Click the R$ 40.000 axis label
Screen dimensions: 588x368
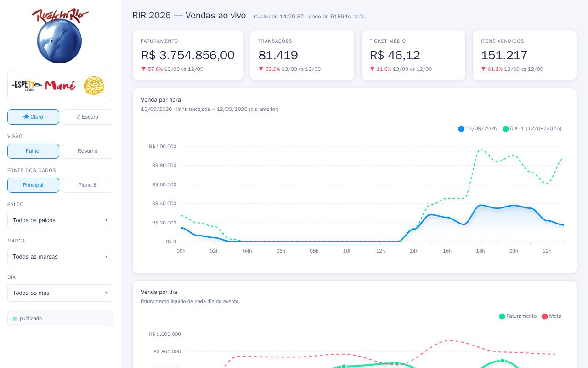(x=164, y=204)
